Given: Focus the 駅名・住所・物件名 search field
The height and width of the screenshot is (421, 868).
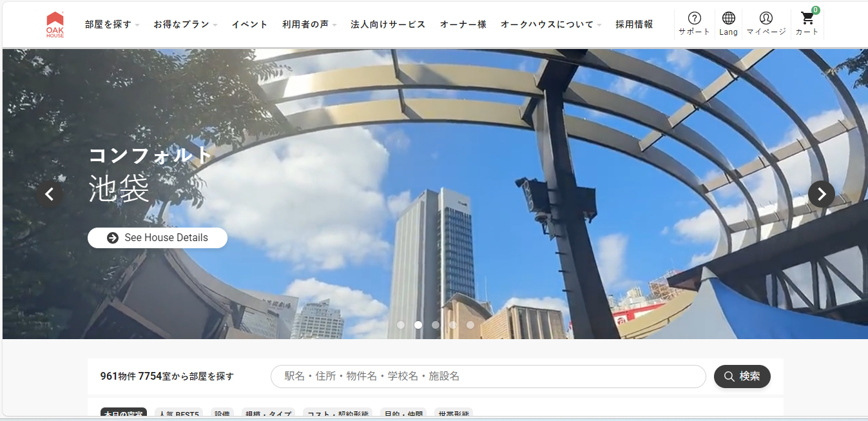Looking at the screenshot, I should [488, 377].
